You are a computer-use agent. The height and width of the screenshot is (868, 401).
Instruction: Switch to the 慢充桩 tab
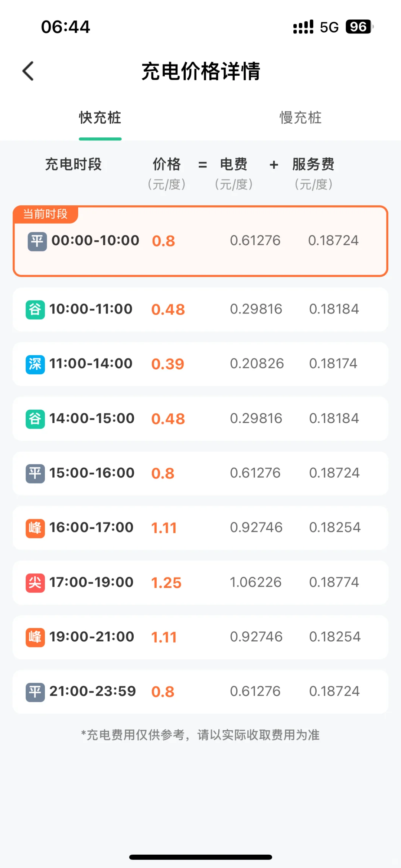click(x=300, y=118)
